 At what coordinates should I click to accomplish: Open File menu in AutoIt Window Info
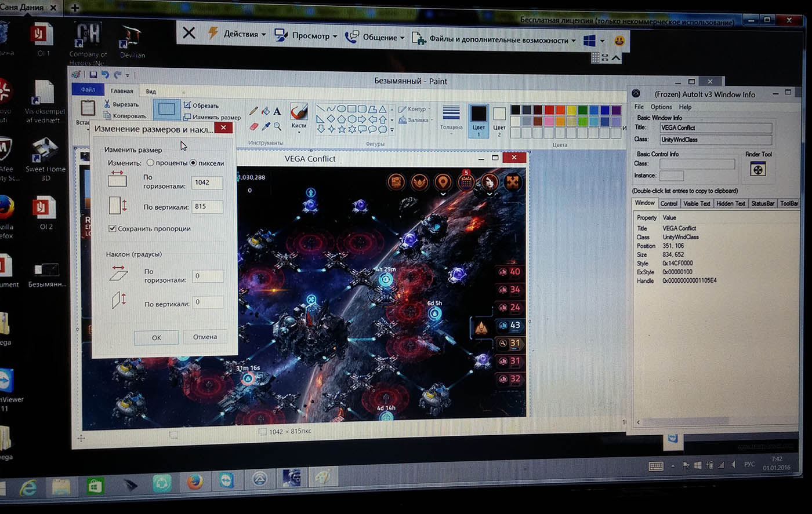pos(639,107)
